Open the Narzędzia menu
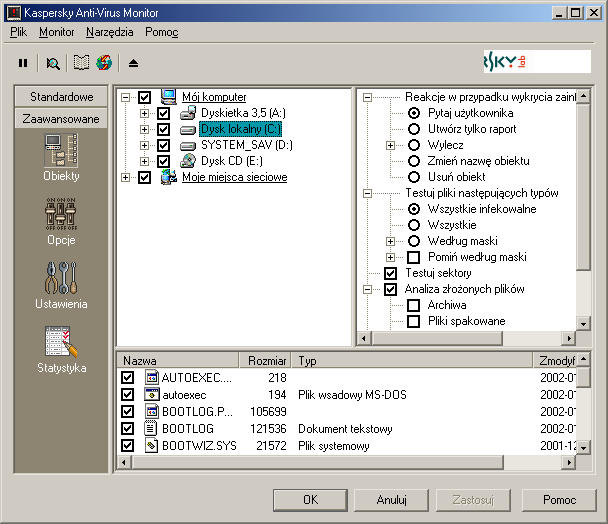This screenshot has height=524, width=608. click(110, 32)
